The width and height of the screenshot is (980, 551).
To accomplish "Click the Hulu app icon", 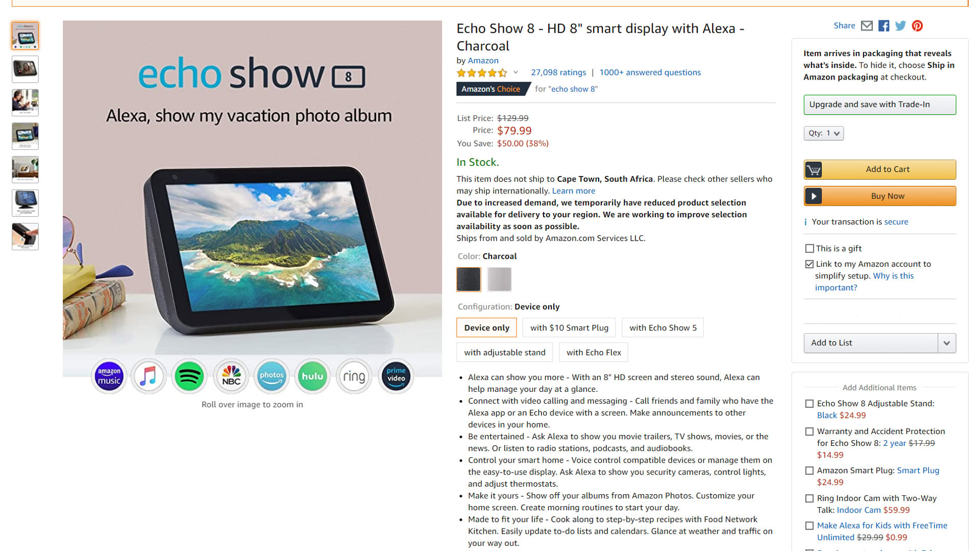I will tap(312, 377).
